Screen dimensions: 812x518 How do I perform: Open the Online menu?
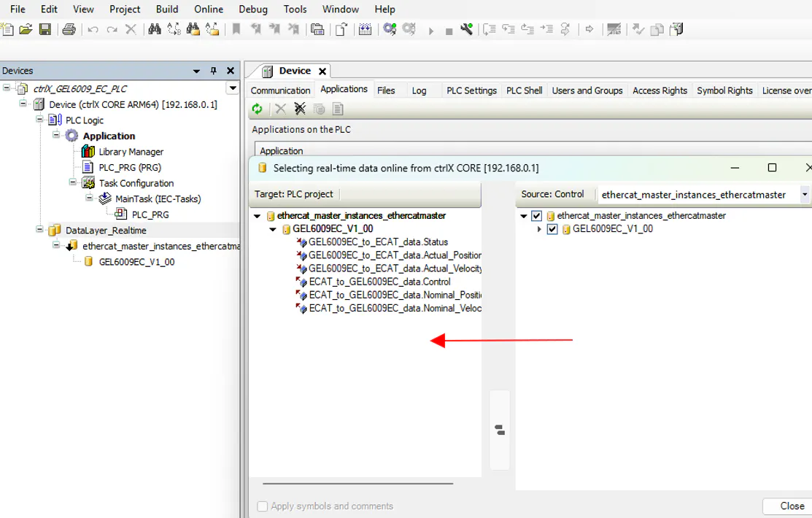pyautogui.click(x=209, y=9)
